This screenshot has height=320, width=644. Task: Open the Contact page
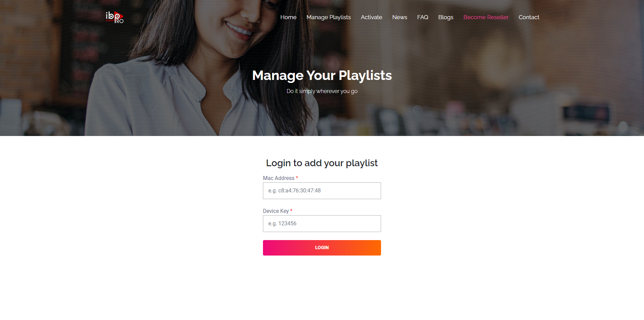529,17
